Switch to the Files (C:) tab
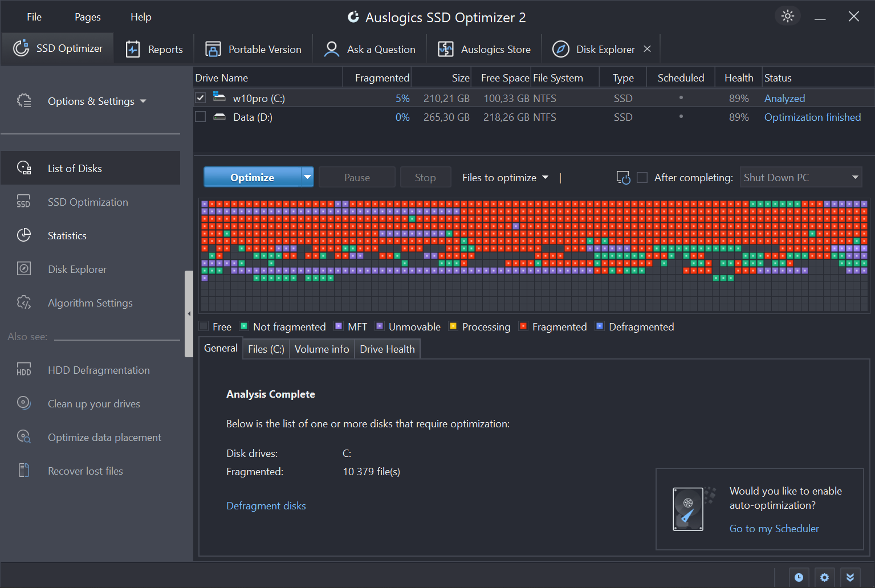 [266, 349]
